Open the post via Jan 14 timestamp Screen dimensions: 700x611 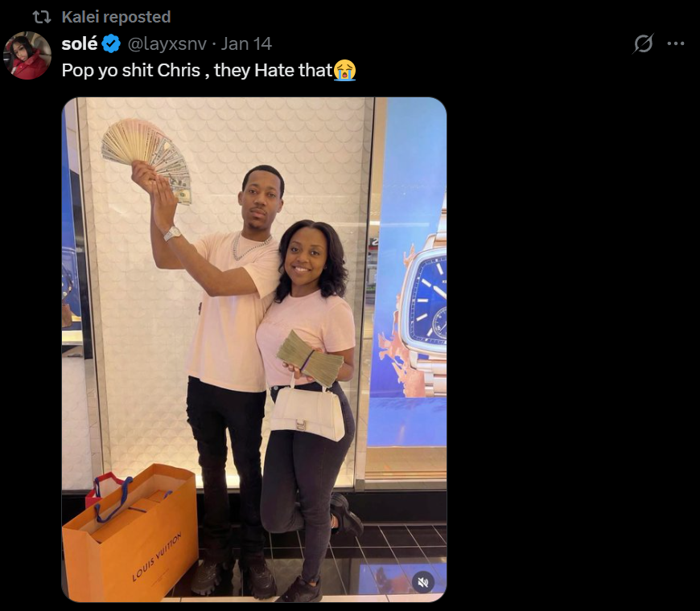(x=246, y=43)
